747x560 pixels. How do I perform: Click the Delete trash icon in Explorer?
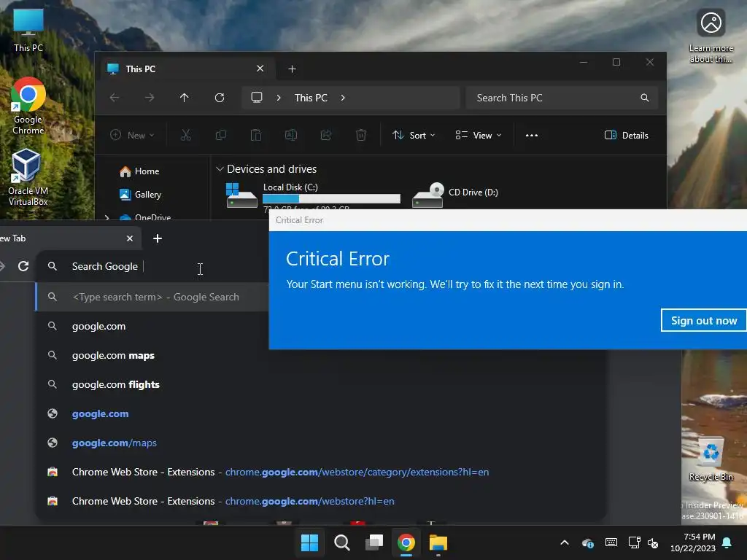click(361, 135)
